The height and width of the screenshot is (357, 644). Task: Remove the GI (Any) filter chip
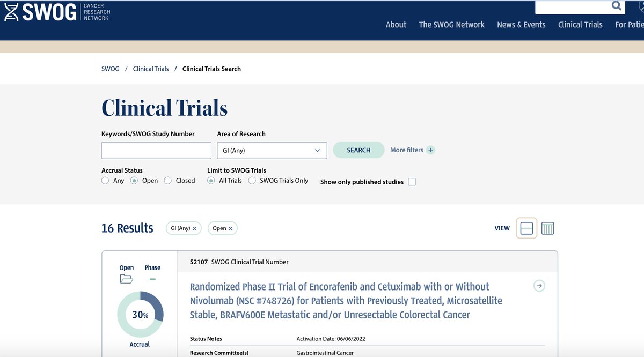(195, 228)
